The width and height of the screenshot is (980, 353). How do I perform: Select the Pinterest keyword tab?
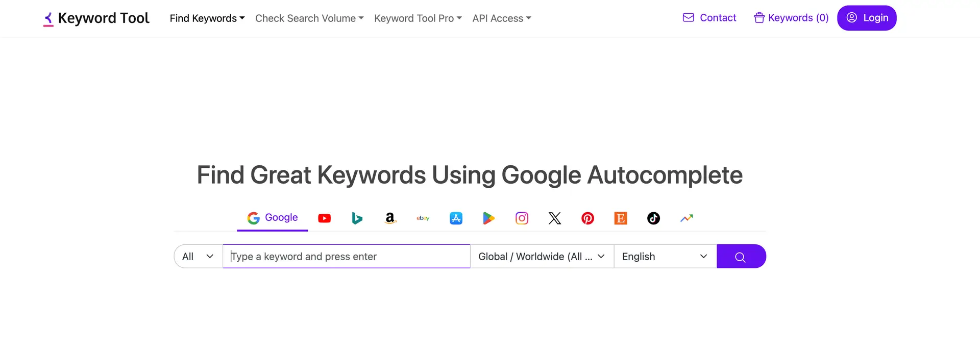click(587, 218)
